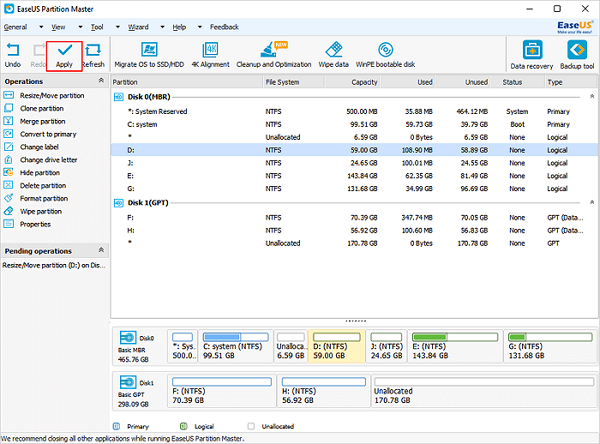Open the General menu dropdown arrow
This screenshot has width=600, height=444.
click(x=41, y=27)
